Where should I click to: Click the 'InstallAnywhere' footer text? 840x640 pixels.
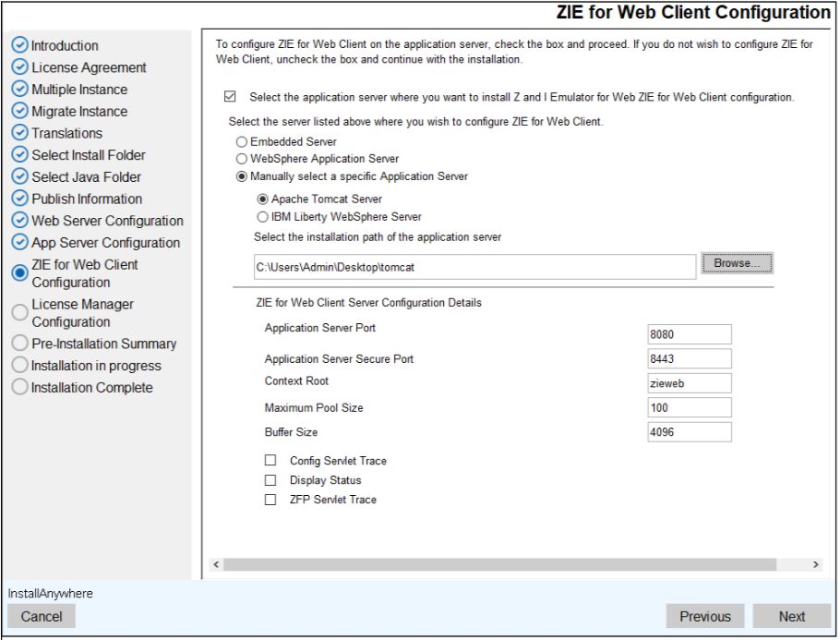[x=51, y=594]
